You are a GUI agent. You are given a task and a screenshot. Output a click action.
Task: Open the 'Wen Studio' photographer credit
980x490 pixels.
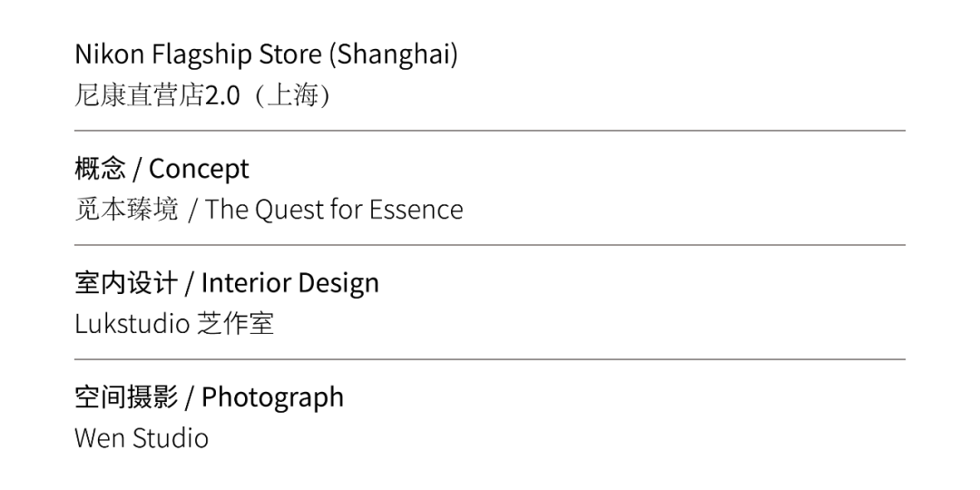click(142, 438)
